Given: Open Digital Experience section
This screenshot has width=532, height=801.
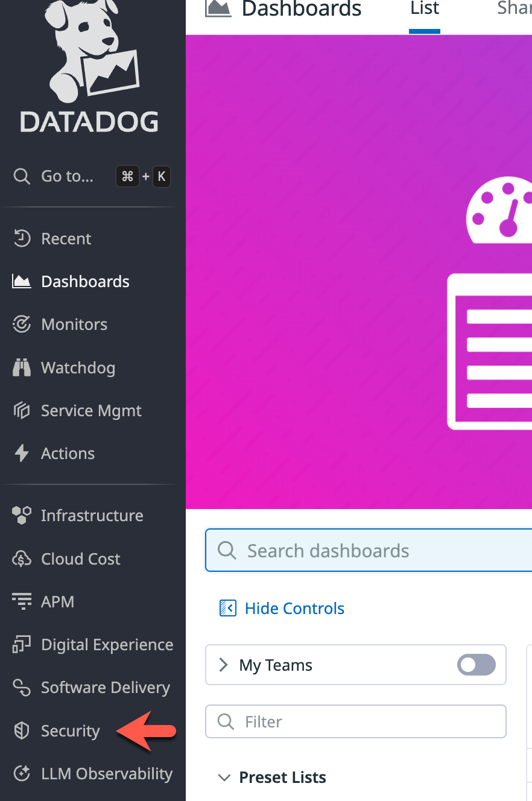Looking at the screenshot, I should [x=107, y=645].
